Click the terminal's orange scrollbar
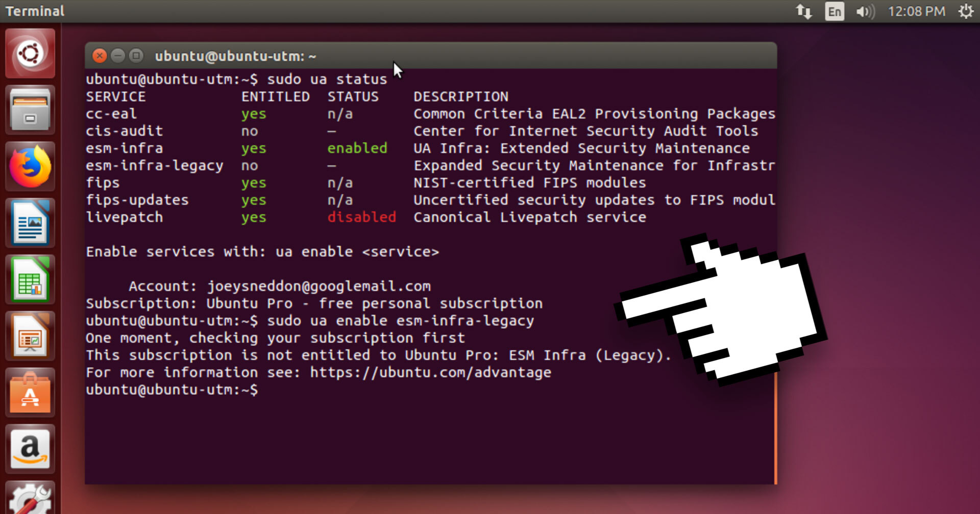 click(x=775, y=428)
